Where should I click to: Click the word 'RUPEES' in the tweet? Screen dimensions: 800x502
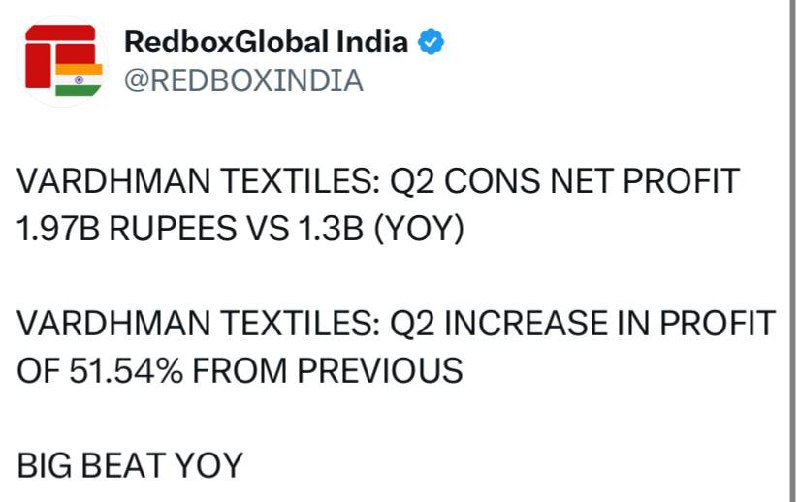[173, 228]
